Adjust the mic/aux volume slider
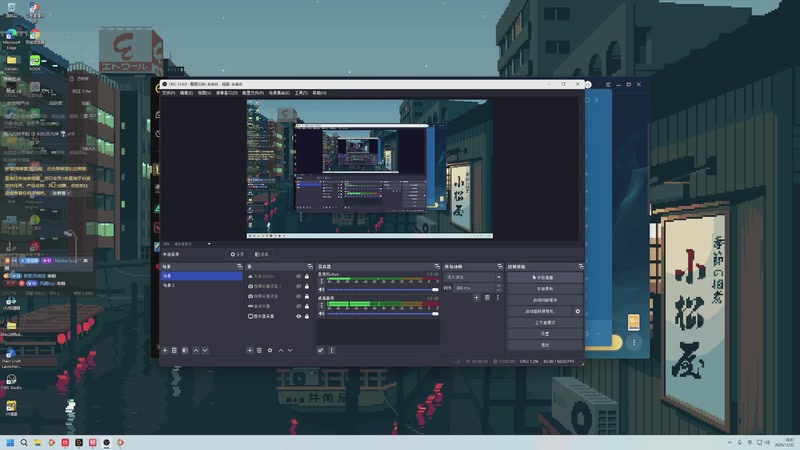The width and height of the screenshot is (800, 450). (x=383, y=289)
